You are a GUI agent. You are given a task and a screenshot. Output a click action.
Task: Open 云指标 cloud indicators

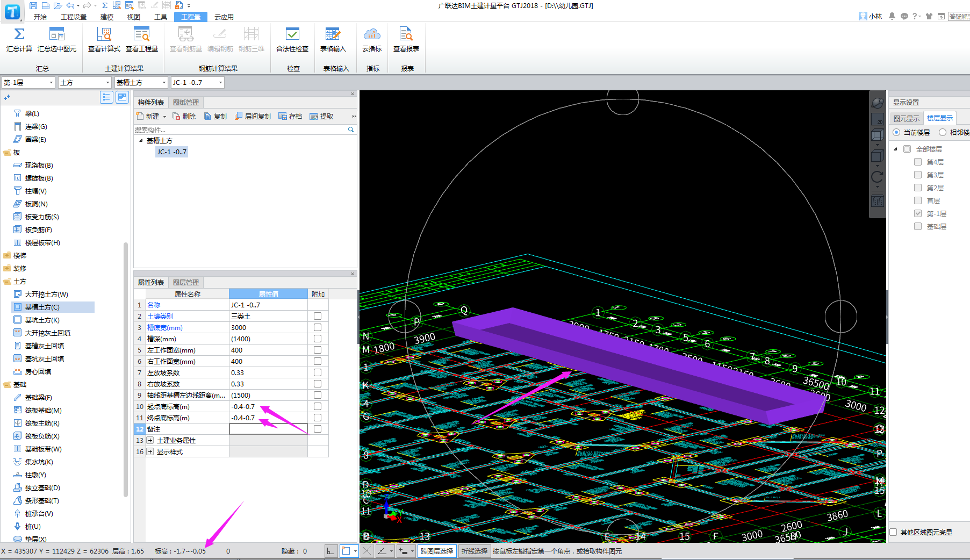click(372, 40)
